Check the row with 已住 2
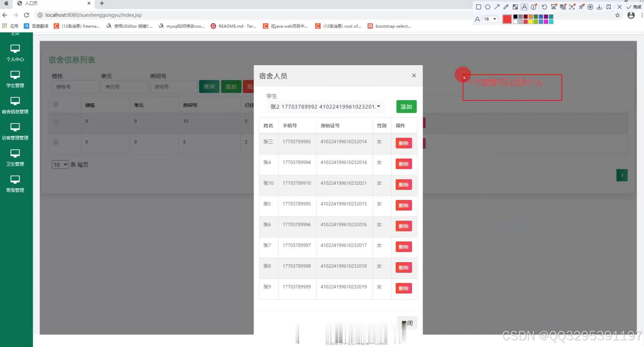Screen dimensions: 644x347 [56, 142]
